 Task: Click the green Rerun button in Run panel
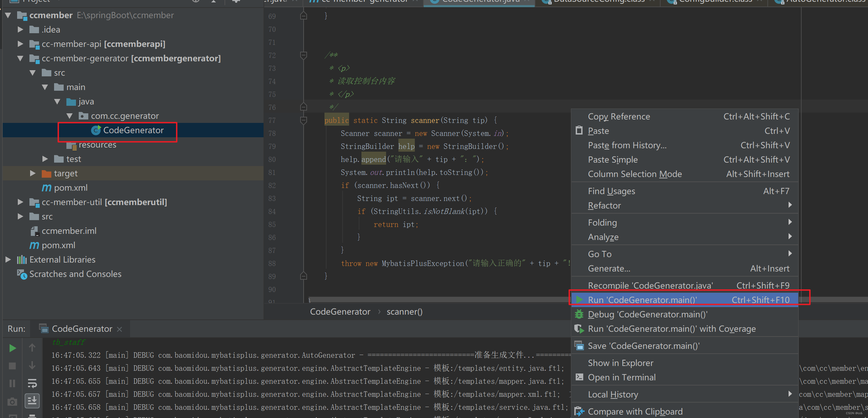pyautogui.click(x=12, y=348)
